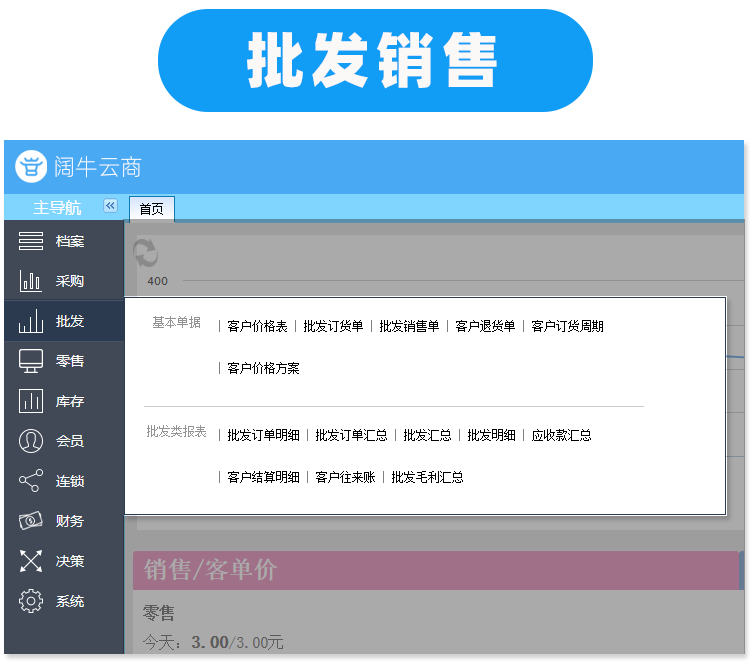Open 客户退货单 link
Image resolution: width=750 pixels, height=669 pixels.
pyautogui.click(x=485, y=327)
